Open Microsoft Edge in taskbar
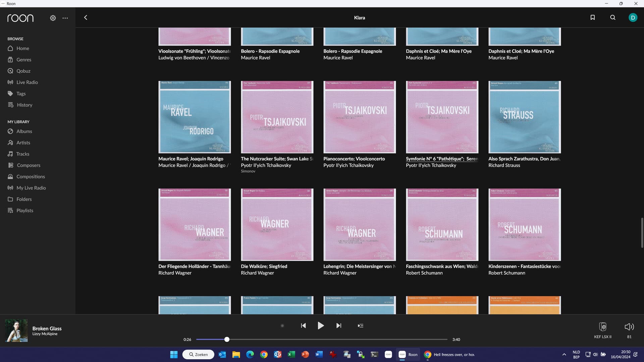The height and width of the screenshot is (362, 644). 250,355
